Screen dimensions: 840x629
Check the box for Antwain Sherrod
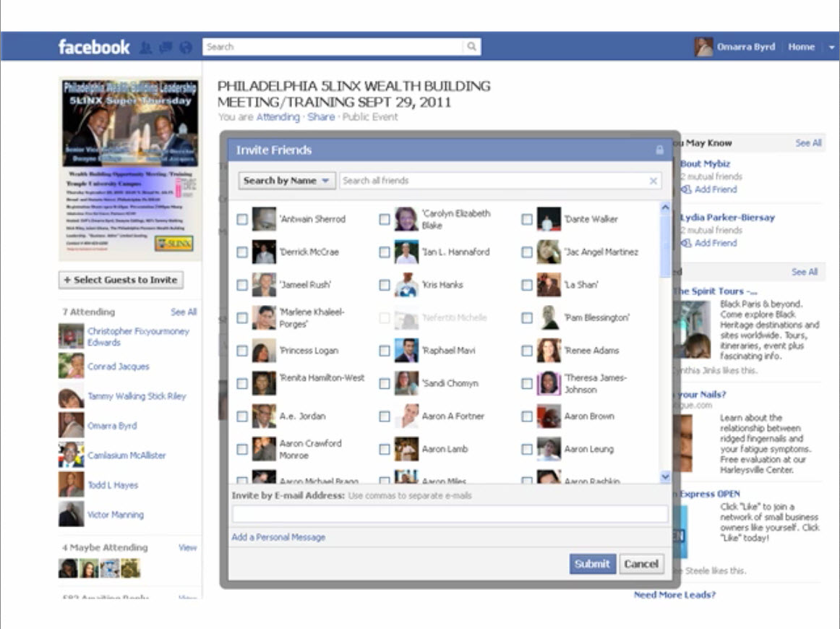click(x=242, y=219)
